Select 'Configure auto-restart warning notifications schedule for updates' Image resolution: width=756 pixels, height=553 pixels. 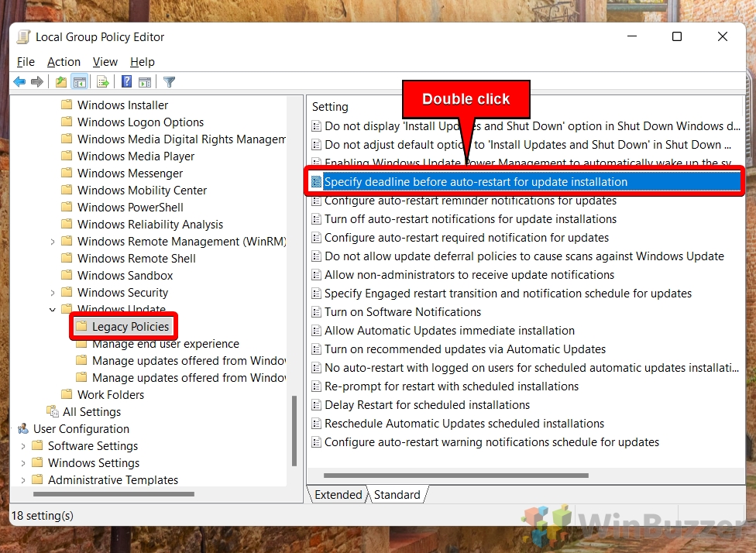coord(491,442)
